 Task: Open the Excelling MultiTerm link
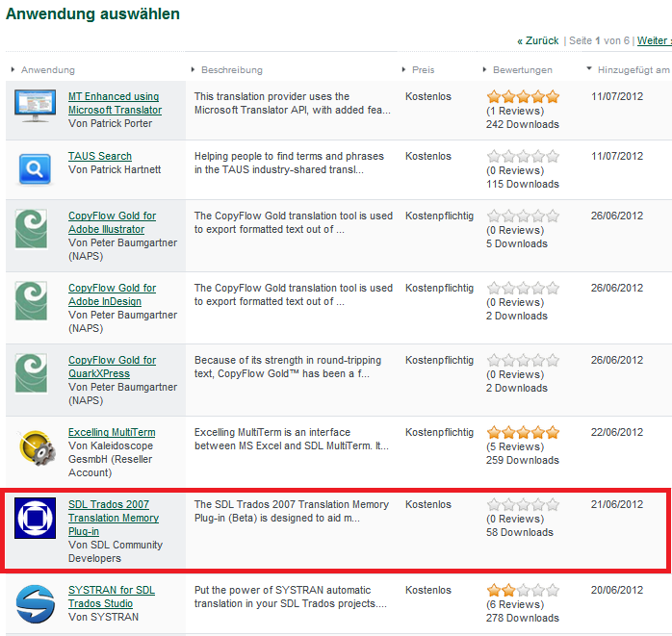(112, 432)
